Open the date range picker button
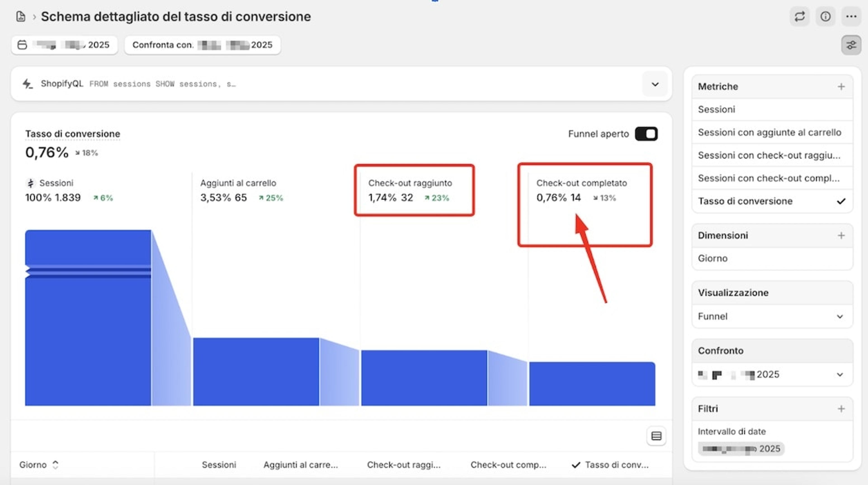The height and width of the screenshot is (485, 868). click(x=65, y=45)
